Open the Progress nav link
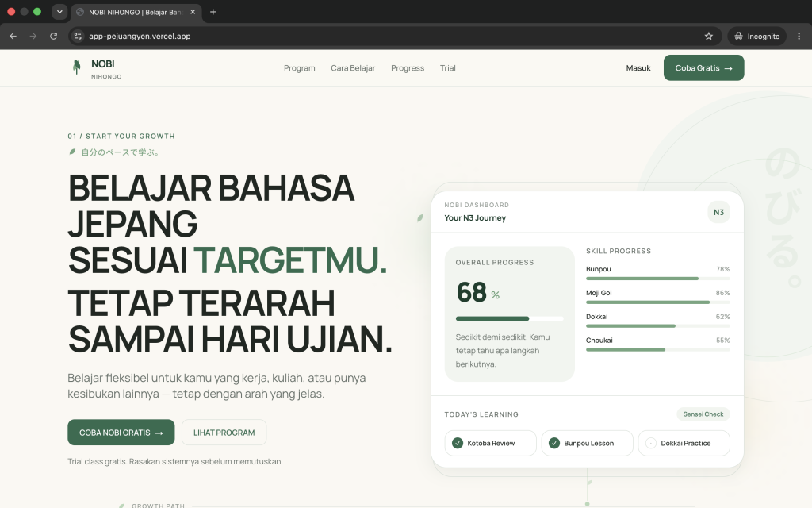Viewport: 812px width, 508px height. 408,68
